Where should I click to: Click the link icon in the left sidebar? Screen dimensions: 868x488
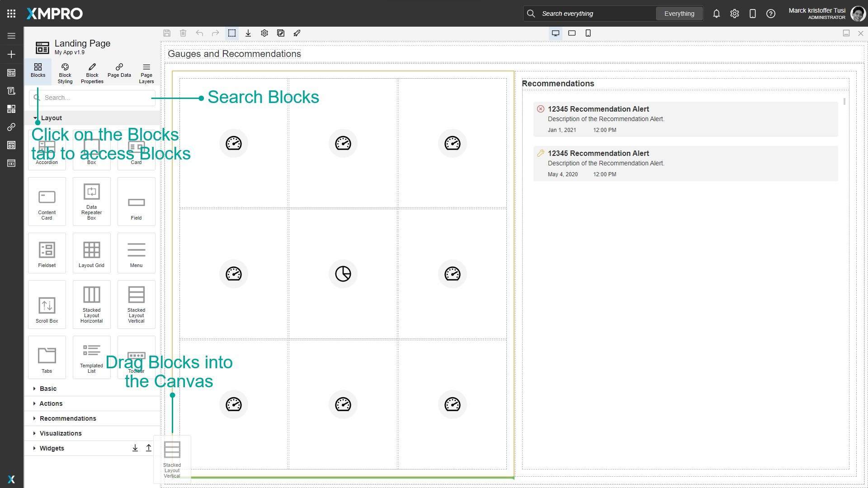11,127
